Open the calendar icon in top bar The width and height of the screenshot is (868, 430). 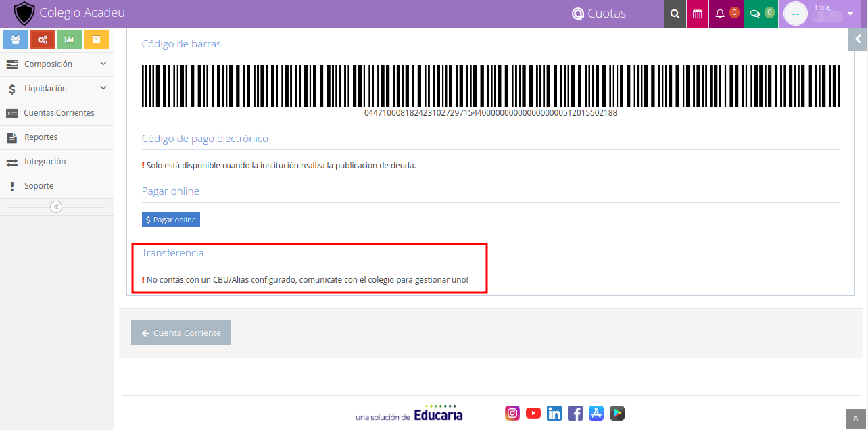pos(698,14)
